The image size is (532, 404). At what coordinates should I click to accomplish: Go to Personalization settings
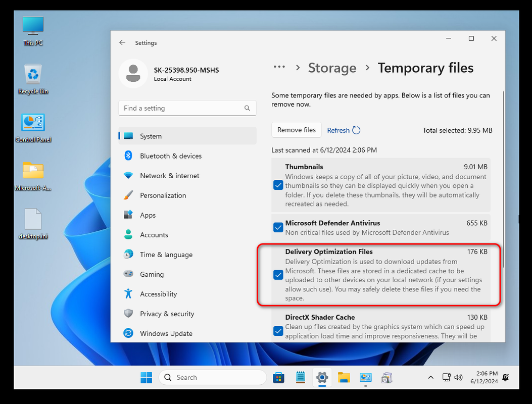pyautogui.click(x=187, y=195)
